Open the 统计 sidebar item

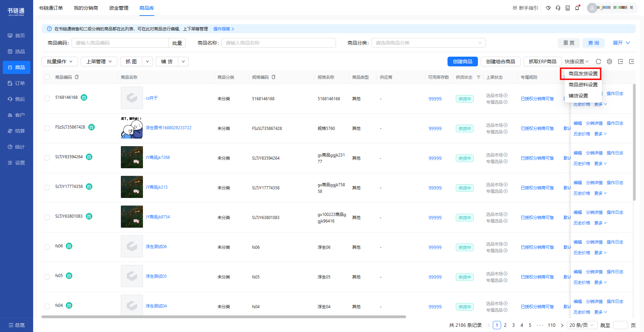pos(17,147)
